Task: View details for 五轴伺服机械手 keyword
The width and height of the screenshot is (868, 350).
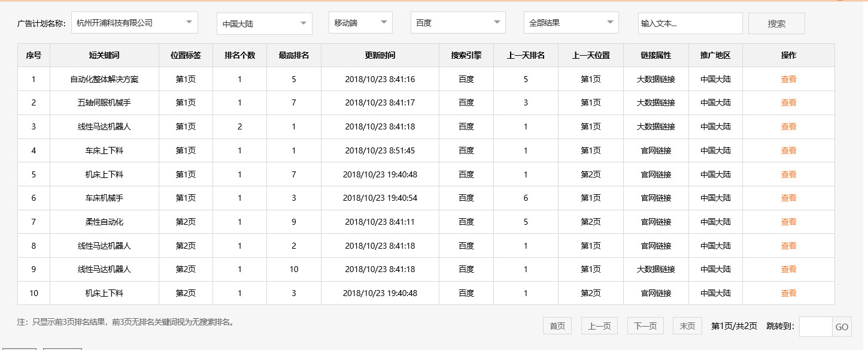Action: click(789, 102)
